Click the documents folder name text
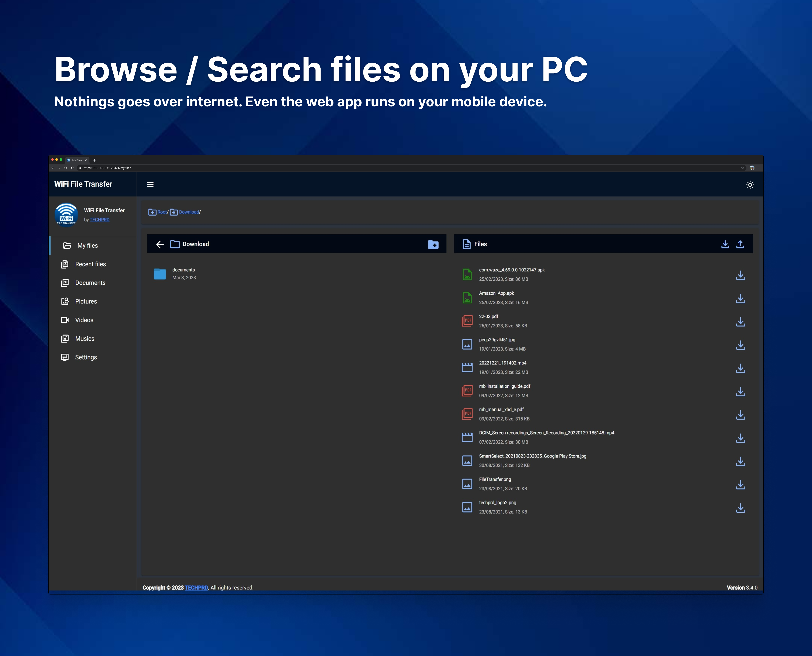Screen dimensions: 812x656 point(183,270)
